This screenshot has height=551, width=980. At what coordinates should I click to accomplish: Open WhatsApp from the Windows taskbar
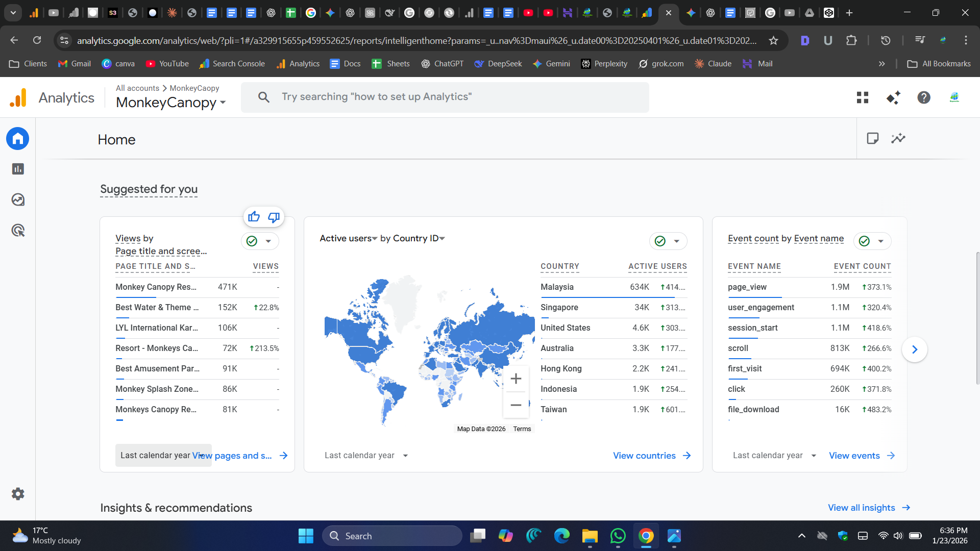[x=618, y=536]
